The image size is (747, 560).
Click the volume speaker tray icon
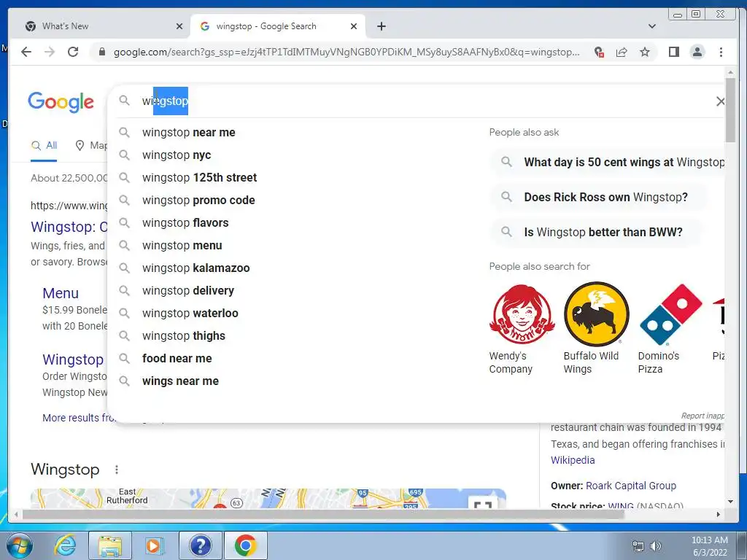[x=656, y=546]
